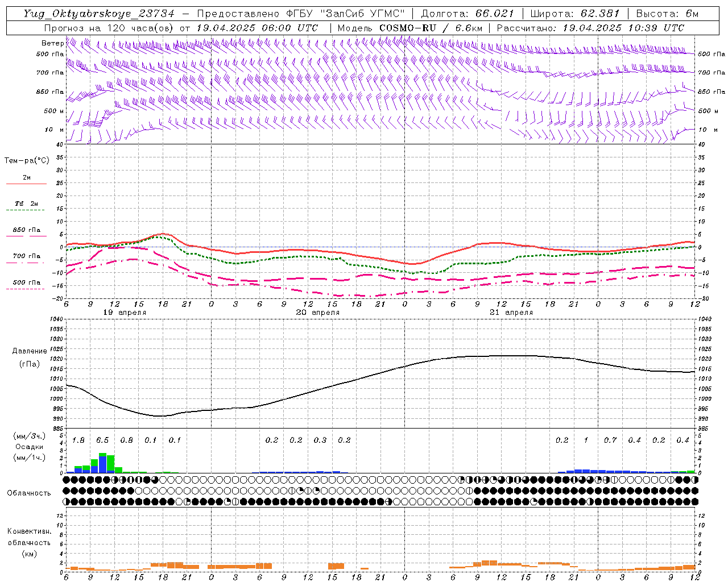Click the Осадки precipitation label
728x582 pixels.
29,447
